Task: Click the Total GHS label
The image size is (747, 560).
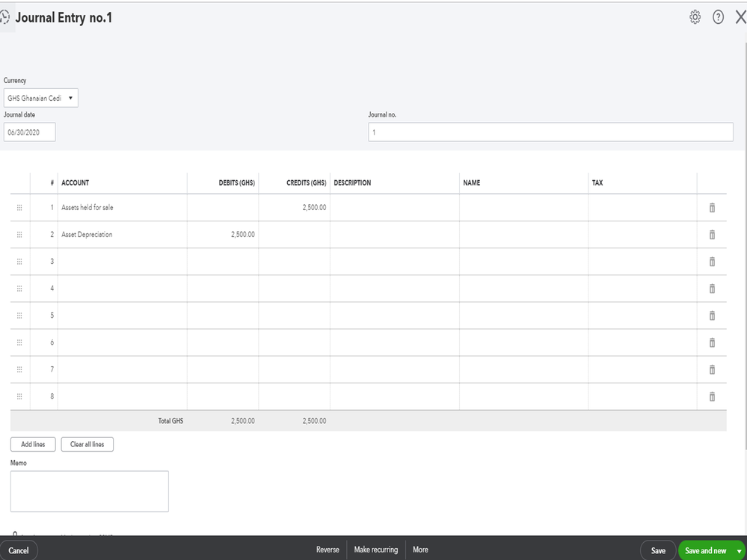Action: [170, 421]
